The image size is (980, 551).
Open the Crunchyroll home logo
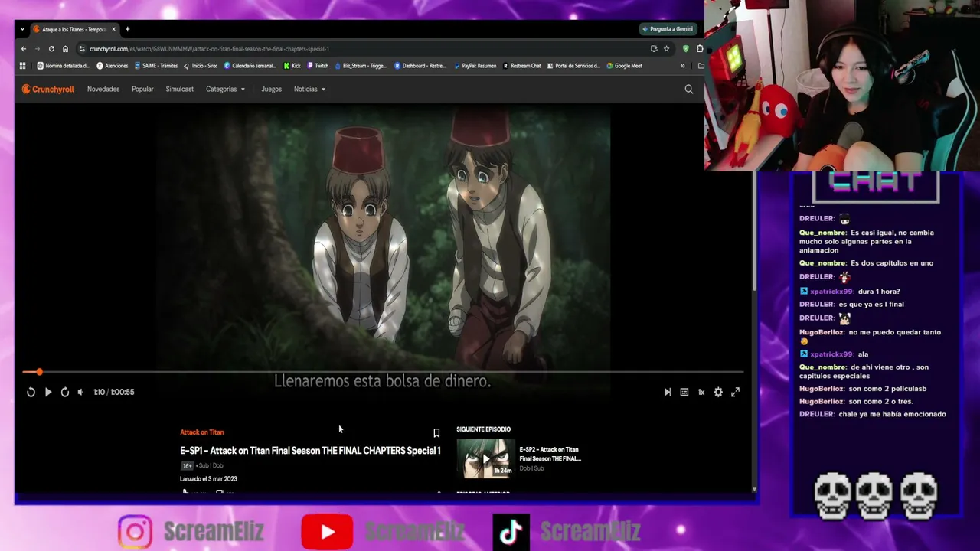point(47,90)
